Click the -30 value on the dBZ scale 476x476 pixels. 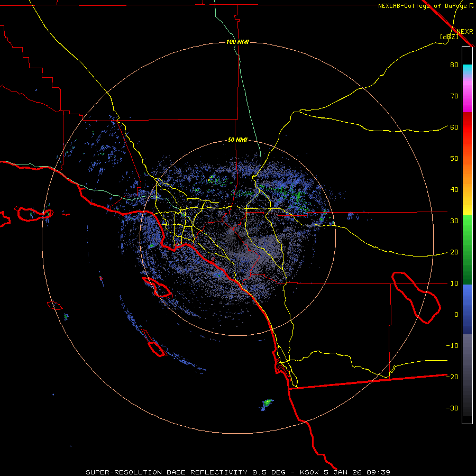452,408
